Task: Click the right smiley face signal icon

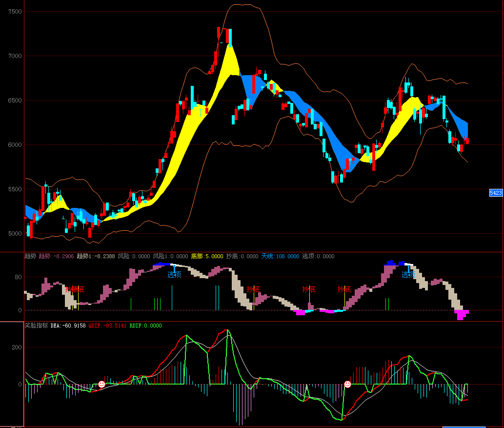Action: pyautogui.click(x=347, y=385)
